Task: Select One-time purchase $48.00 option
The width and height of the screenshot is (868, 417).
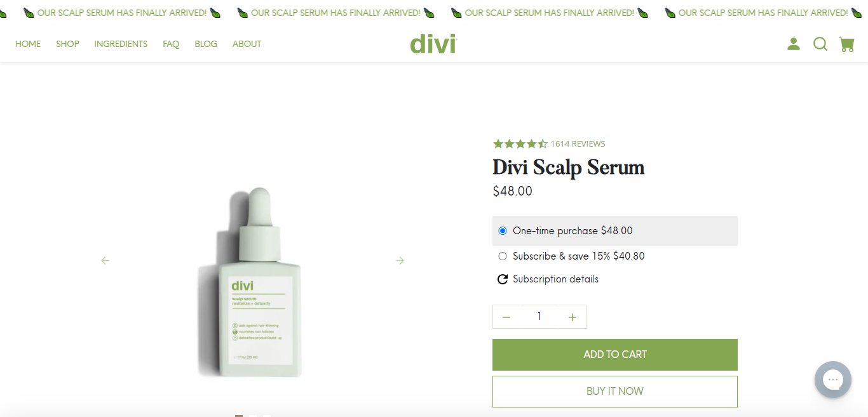Action: coord(615,231)
